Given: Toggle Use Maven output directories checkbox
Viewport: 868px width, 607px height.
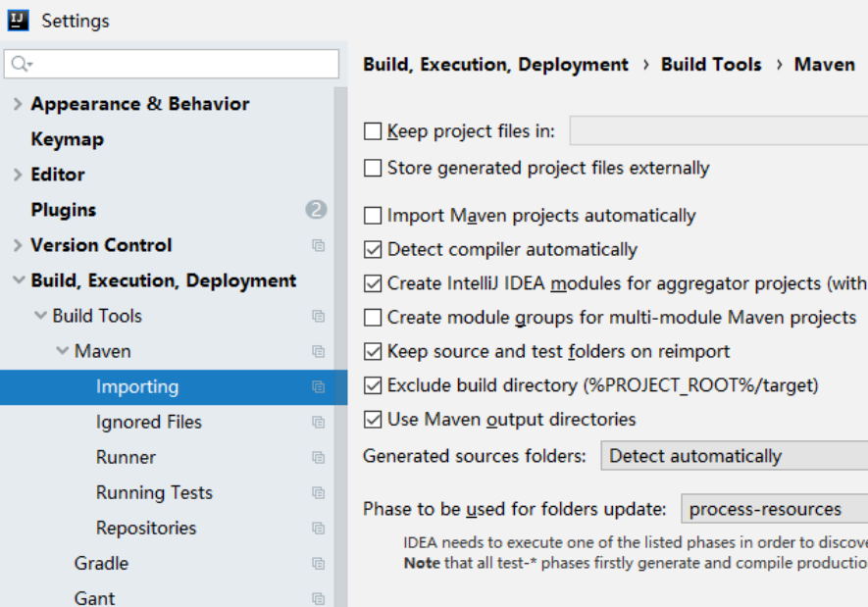Looking at the screenshot, I should pyautogui.click(x=373, y=420).
